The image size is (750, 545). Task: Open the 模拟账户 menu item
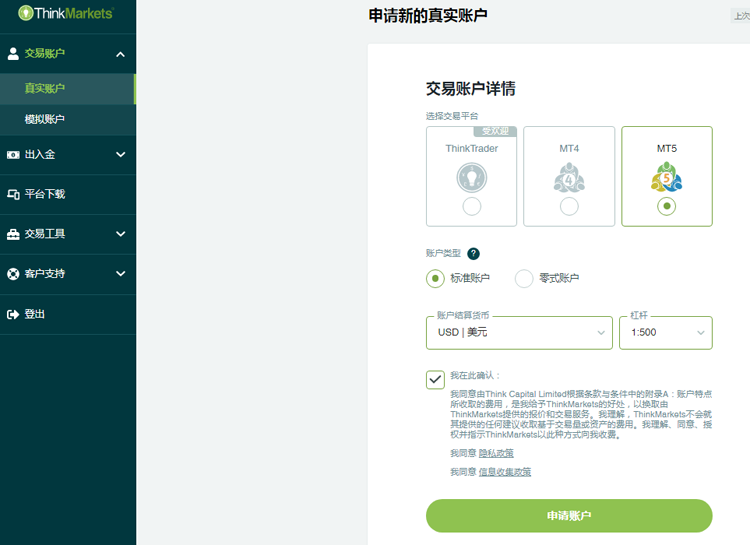[x=67, y=120]
